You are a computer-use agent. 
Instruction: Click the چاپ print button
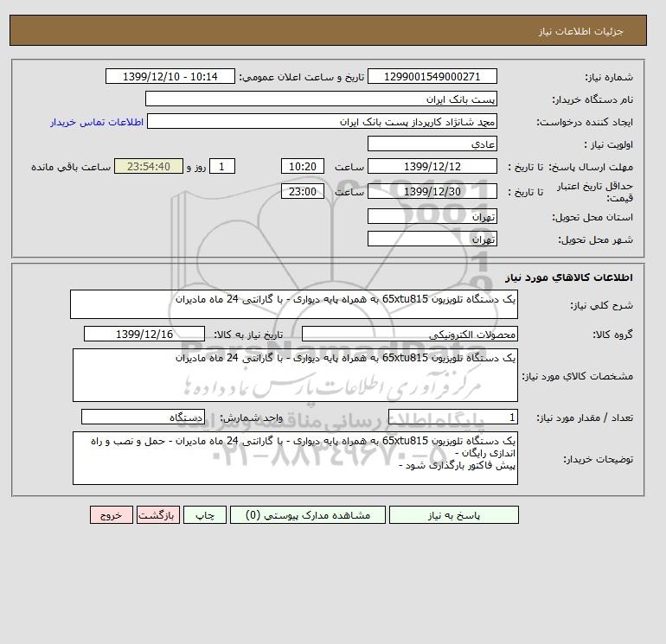[205, 515]
